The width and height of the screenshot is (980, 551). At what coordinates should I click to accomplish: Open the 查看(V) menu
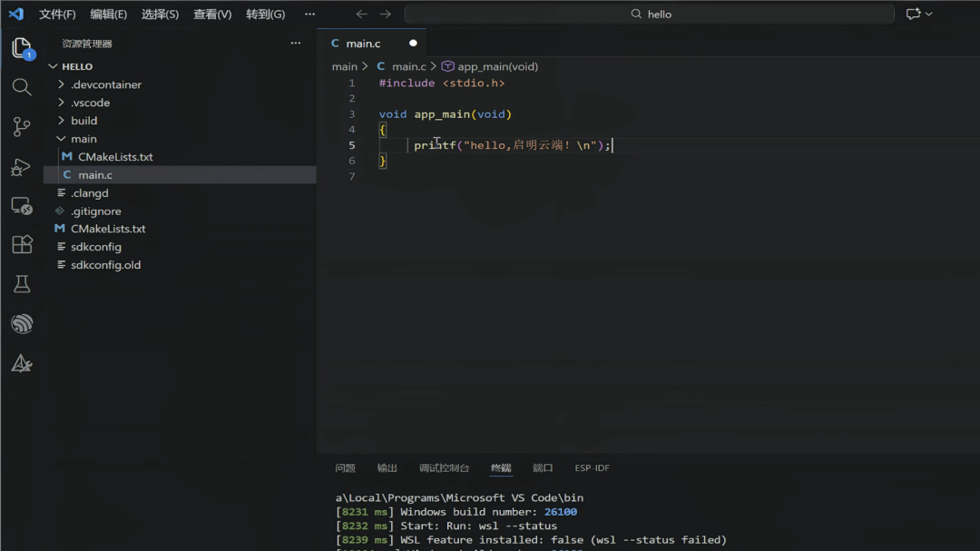tap(212, 14)
